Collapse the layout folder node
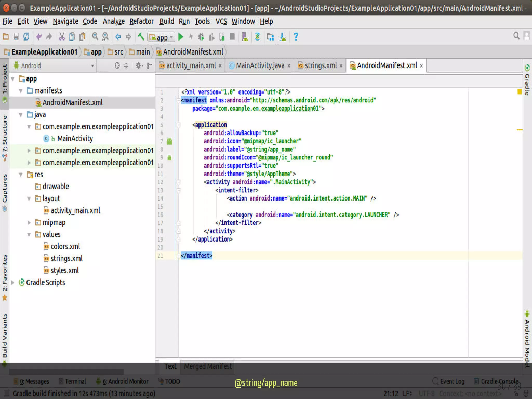The height and width of the screenshot is (399, 532). coord(29,199)
